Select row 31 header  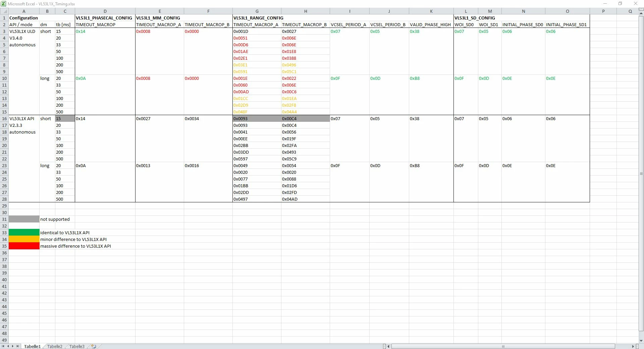click(4, 219)
